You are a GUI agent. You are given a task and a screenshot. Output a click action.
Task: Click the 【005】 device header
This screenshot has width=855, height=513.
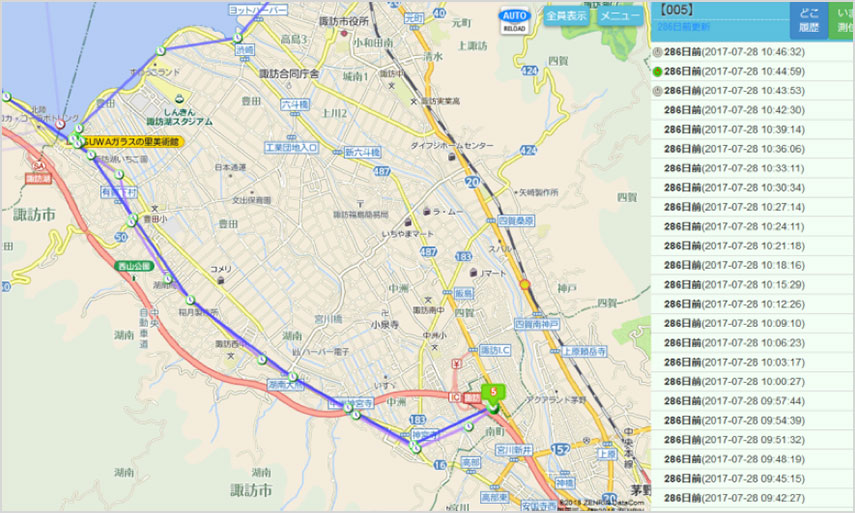[676, 10]
